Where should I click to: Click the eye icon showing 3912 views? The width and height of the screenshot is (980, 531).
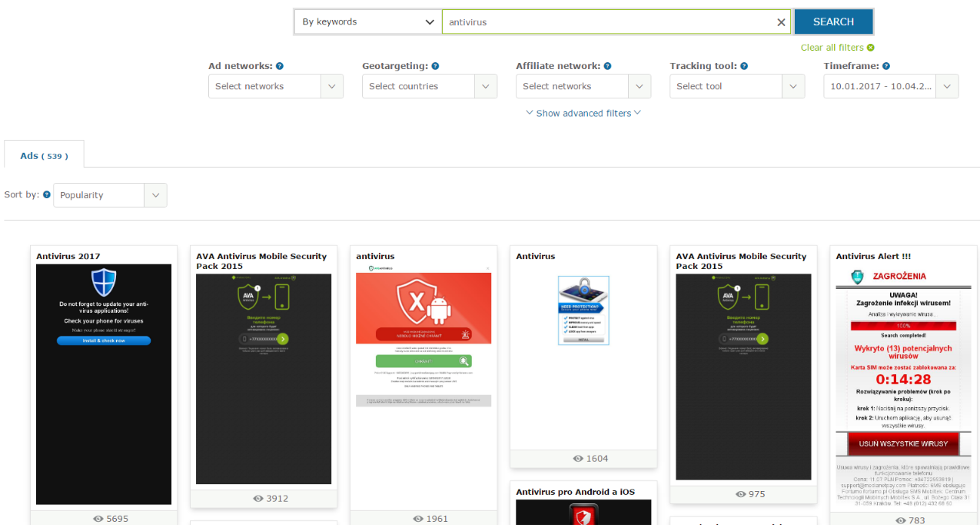click(258, 498)
